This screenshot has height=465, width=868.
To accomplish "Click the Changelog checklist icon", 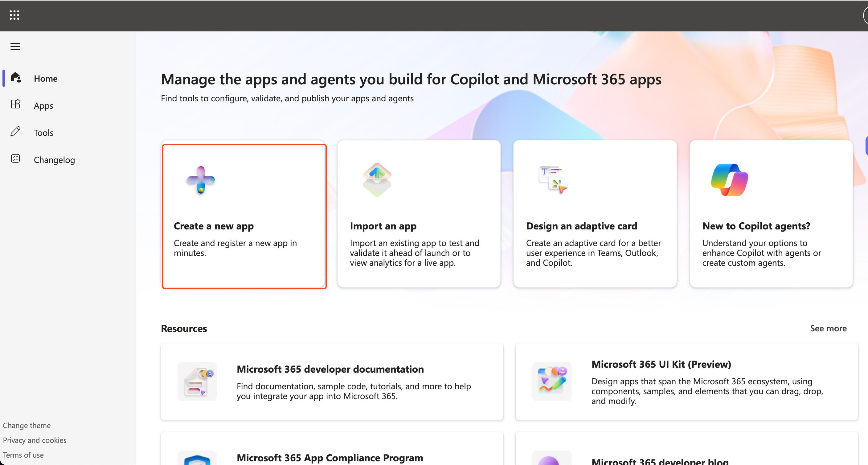I will (x=15, y=159).
